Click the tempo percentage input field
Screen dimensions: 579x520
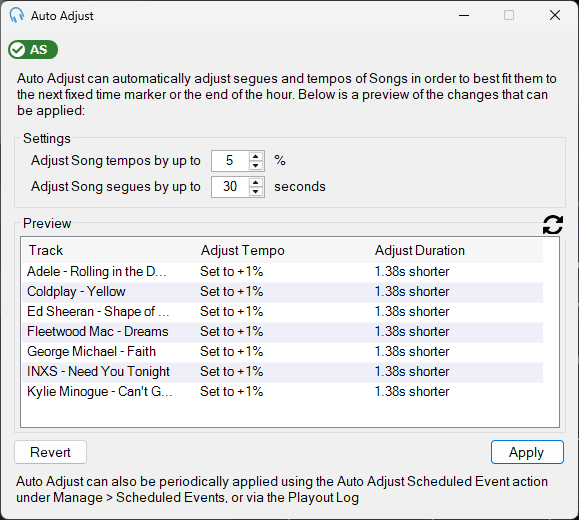(230, 161)
